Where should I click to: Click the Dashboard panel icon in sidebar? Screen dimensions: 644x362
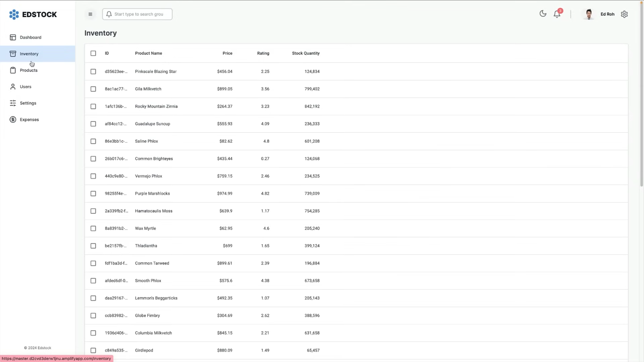13,37
